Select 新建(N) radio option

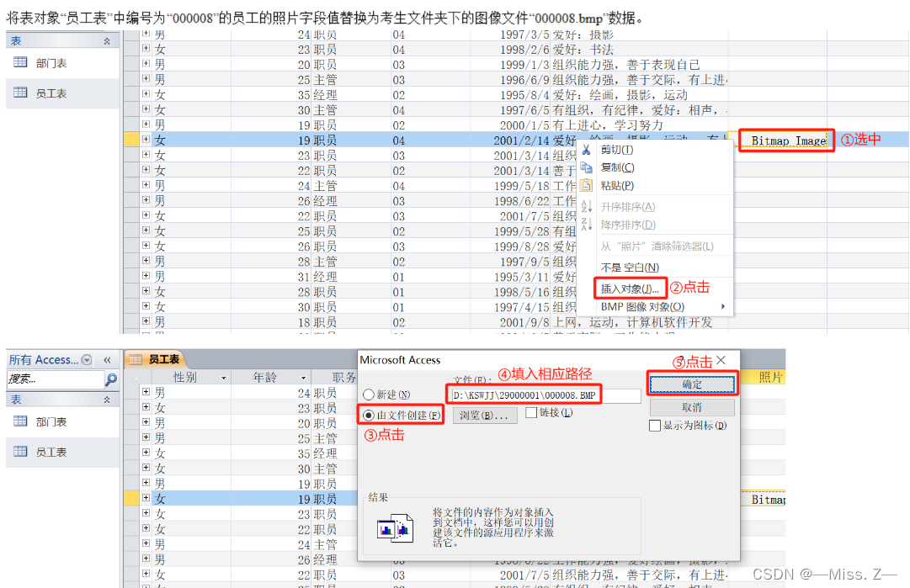[368, 395]
